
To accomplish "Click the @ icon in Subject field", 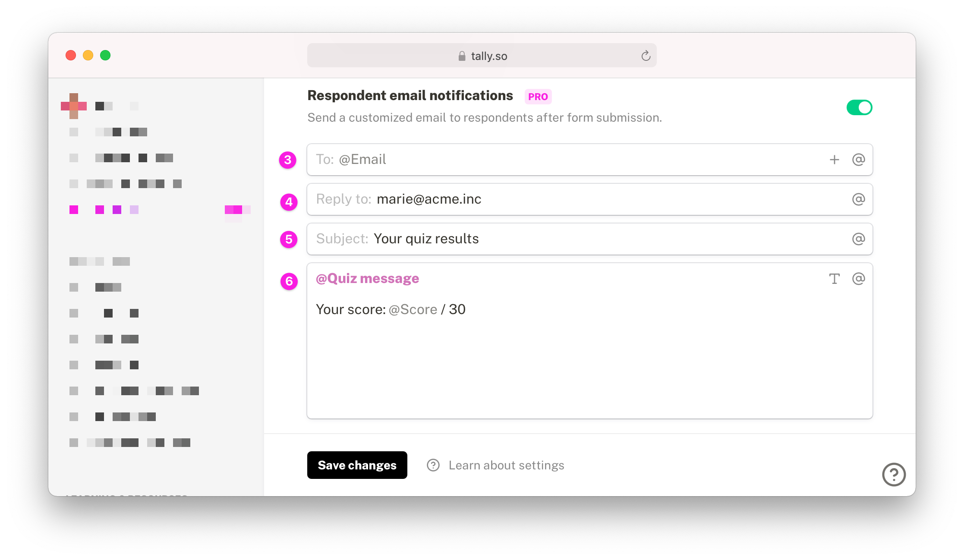I will 858,239.
